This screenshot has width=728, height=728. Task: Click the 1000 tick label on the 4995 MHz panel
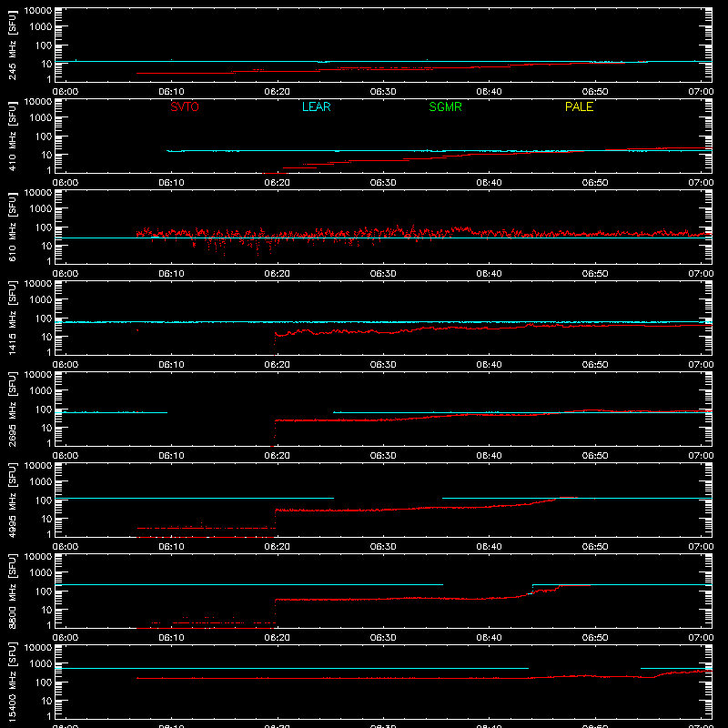(41, 482)
